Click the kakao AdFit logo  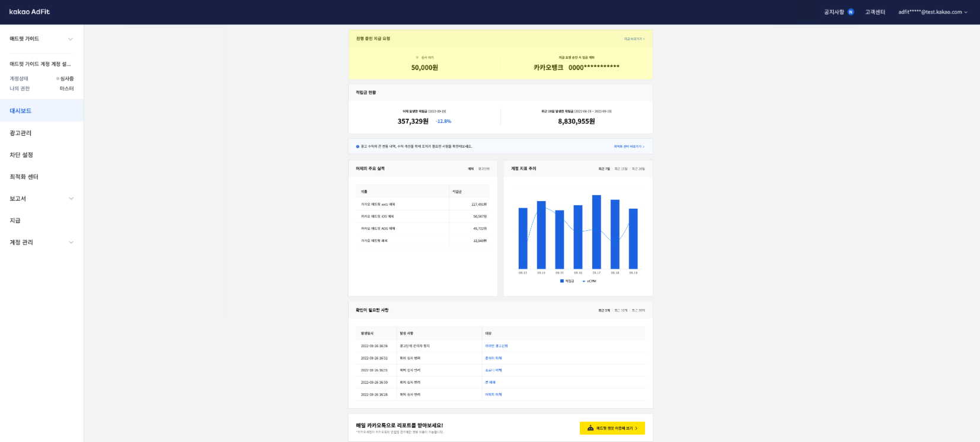pos(30,12)
